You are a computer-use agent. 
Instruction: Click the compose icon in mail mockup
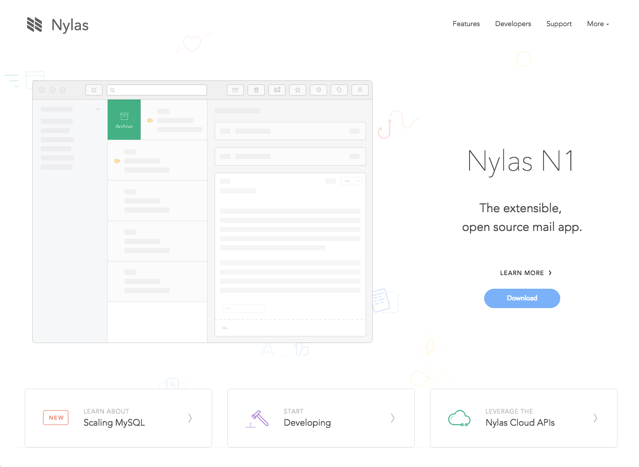[x=94, y=90]
